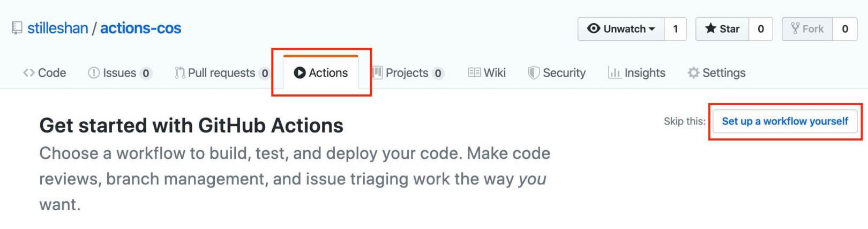Open the Wiki tab
Image resolution: width=868 pixels, height=229 pixels.
487,73
